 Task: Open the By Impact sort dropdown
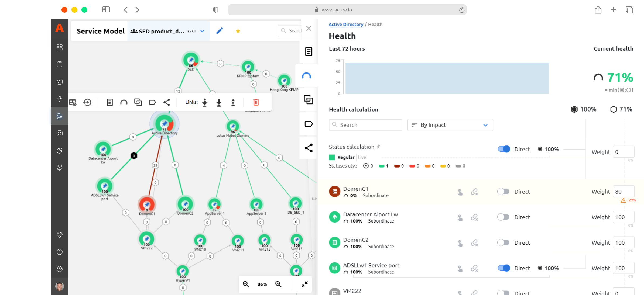coord(450,125)
